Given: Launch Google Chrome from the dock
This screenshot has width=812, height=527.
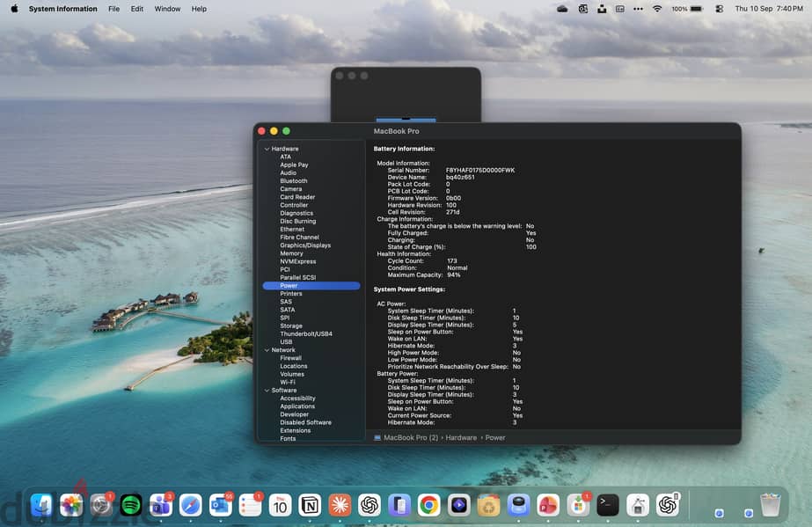Looking at the screenshot, I should pos(428,505).
